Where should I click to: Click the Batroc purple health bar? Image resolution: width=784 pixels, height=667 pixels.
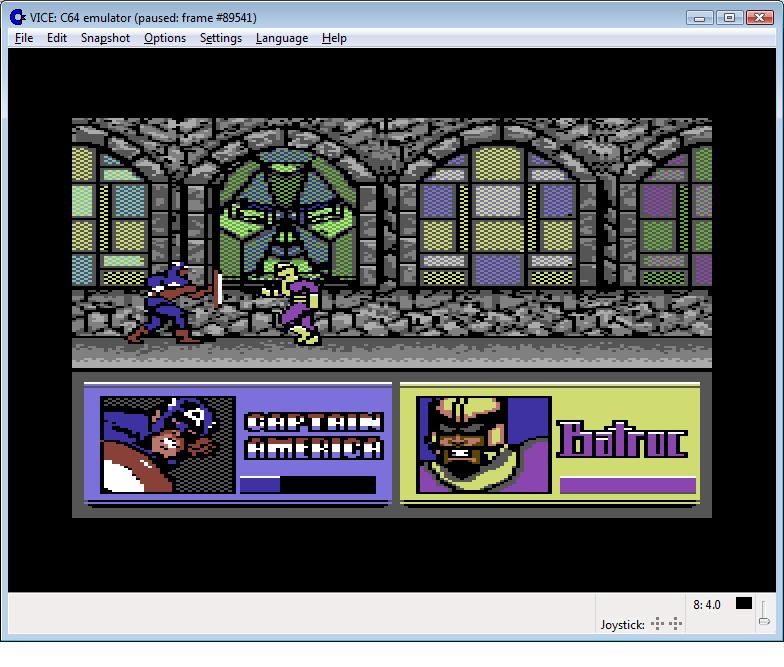pos(628,485)
